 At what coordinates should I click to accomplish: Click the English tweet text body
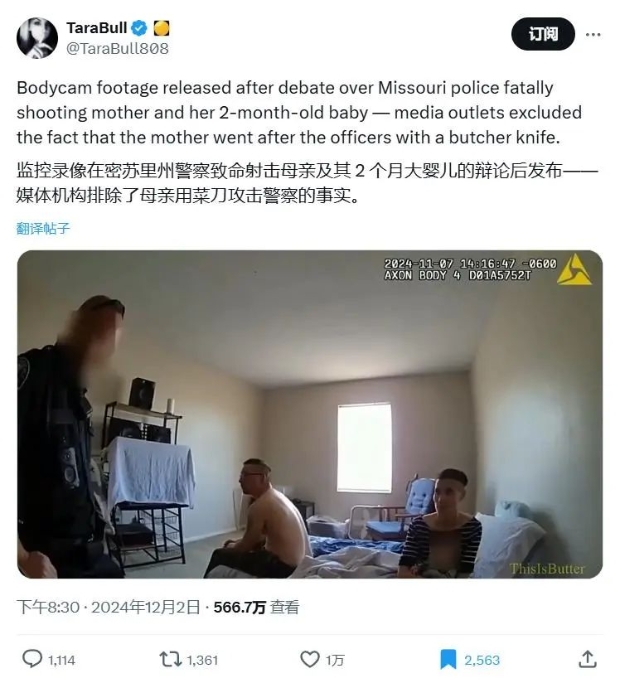299,113
